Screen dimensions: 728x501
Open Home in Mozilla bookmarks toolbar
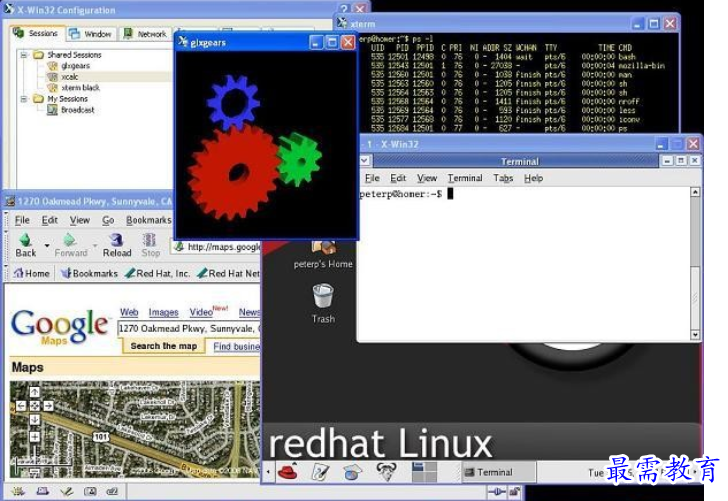point(32,273)
